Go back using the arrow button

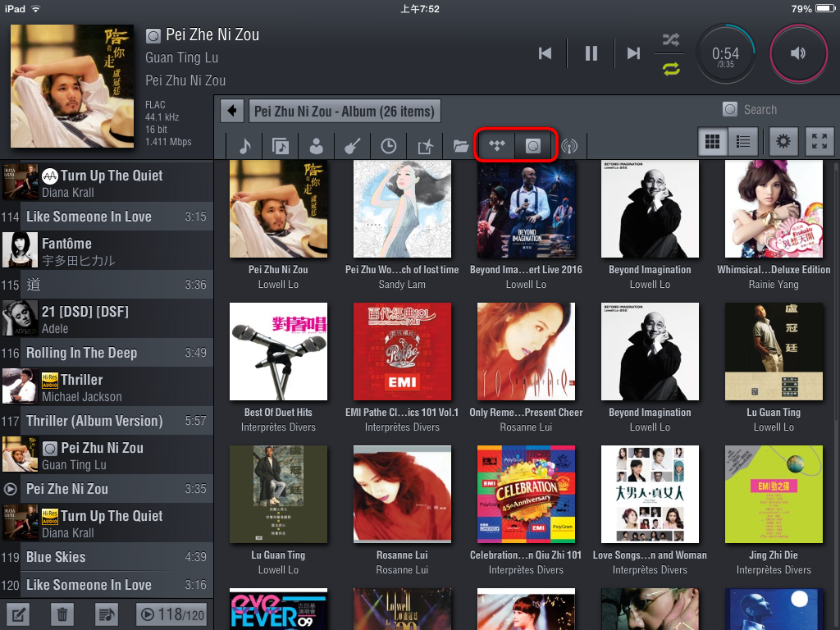tap(233, 111)
